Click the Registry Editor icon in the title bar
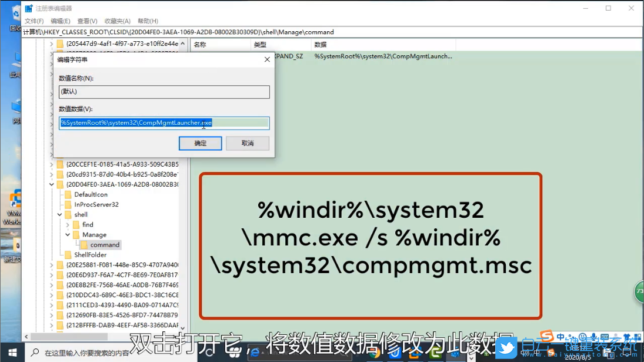Viewport: 644px width, 362px height. click(29, 8)
